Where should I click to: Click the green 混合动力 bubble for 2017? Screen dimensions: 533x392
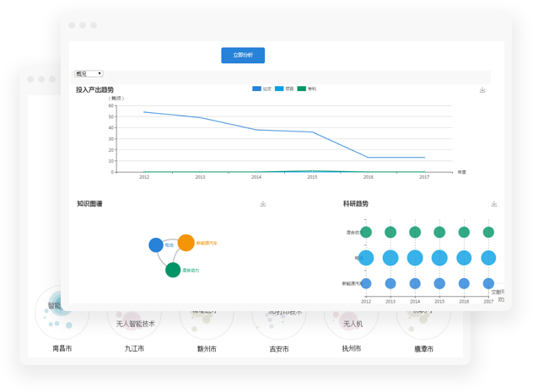click(488, 233)
